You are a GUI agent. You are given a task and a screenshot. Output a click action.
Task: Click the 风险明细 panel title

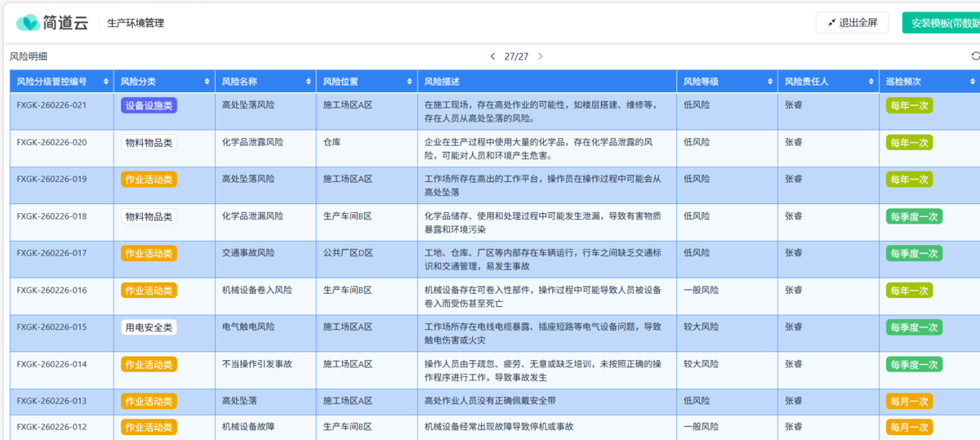(x=29, y=56)
